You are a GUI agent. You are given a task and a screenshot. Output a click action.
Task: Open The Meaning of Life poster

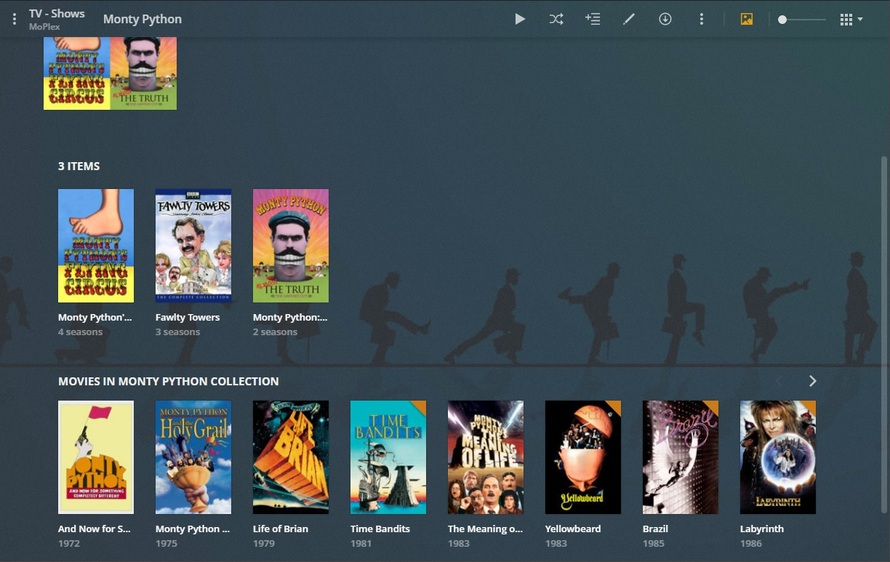tap(486, 458)
